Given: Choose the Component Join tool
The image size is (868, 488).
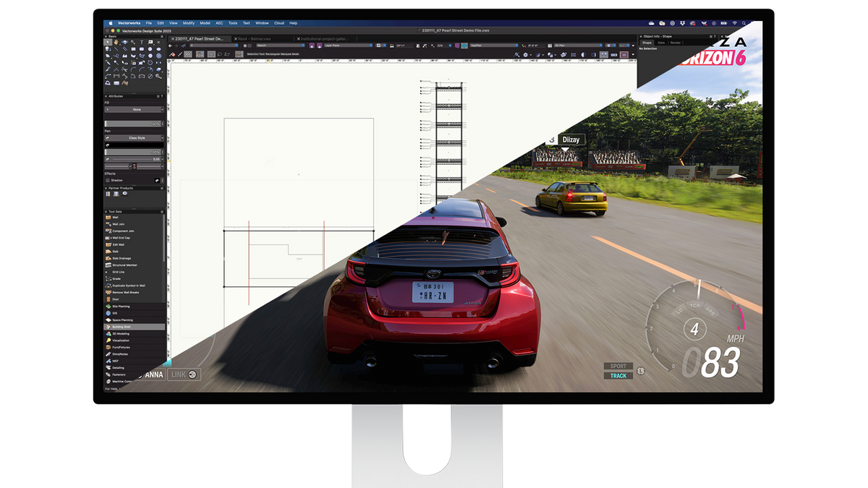Looking at the screenshot, I should pyautogui.click(x=133, y=231).
